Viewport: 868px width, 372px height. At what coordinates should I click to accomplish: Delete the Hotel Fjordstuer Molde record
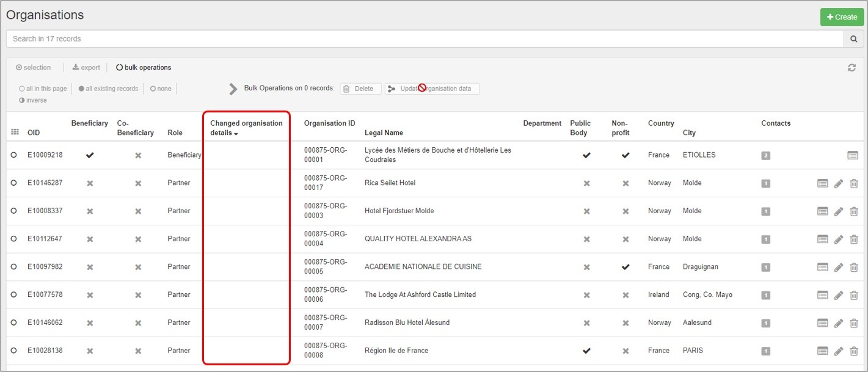[854, 211]
